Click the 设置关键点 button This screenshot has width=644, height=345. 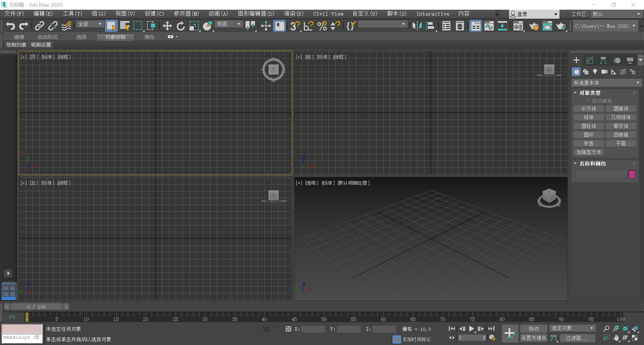coord(534,338)
